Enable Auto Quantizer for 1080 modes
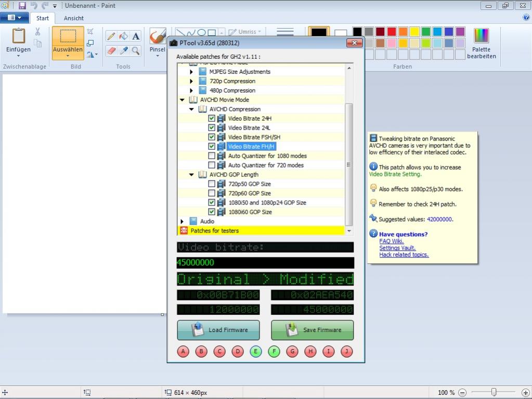 (x=212, y=156)
